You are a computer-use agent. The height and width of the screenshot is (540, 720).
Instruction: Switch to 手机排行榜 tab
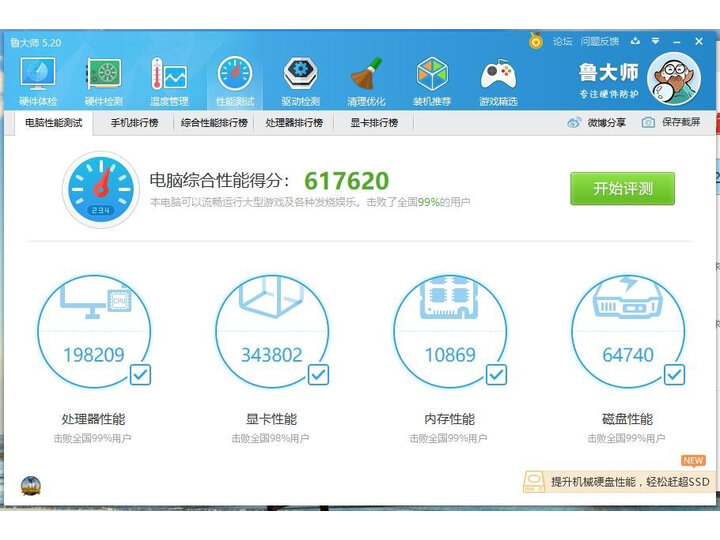pyautogui.click(x=134, y=123)
